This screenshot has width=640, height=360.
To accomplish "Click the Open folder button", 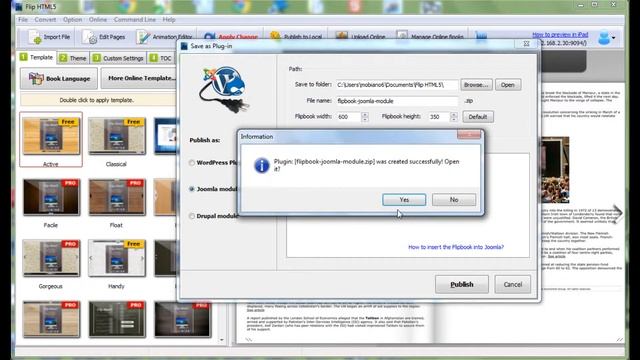I will 508,85.
